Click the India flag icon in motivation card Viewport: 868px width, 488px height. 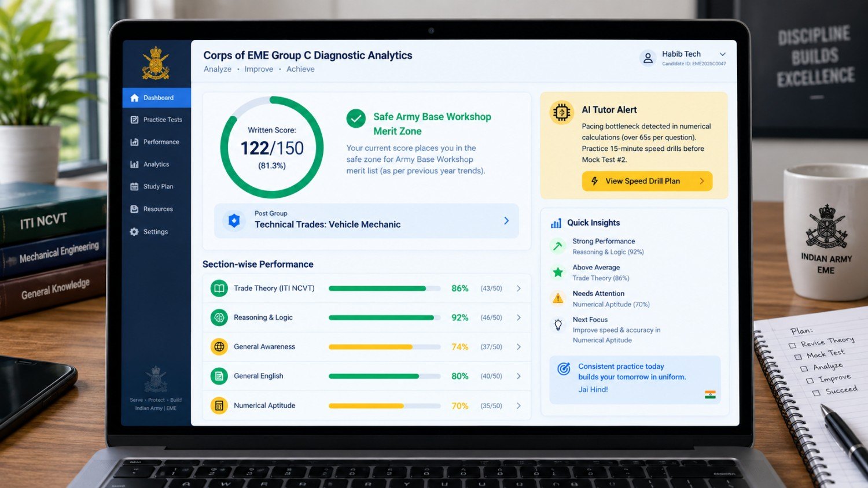(710, 394)
